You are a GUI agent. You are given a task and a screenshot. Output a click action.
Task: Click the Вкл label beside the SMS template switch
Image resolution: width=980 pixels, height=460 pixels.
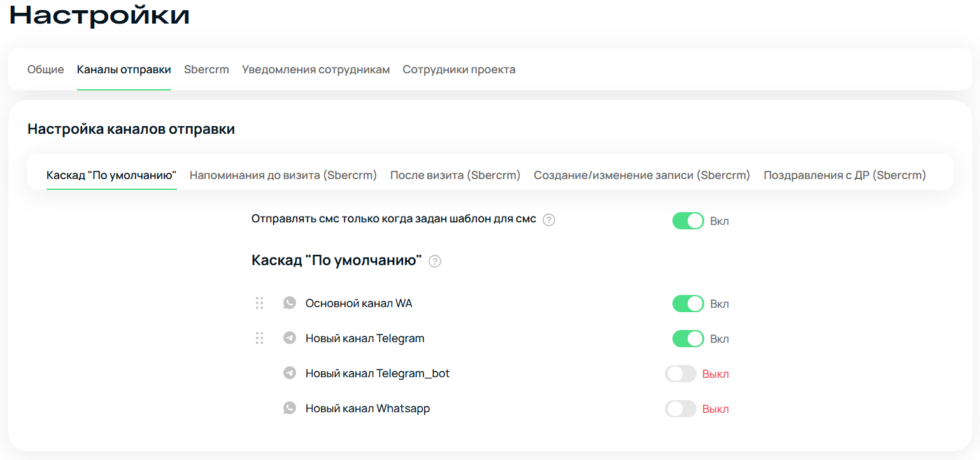point(720,221)
